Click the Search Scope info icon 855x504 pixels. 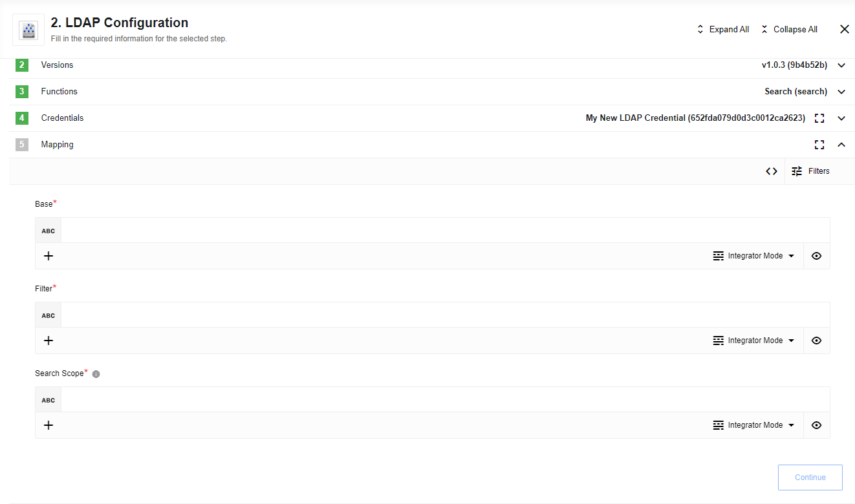[x=96, y=374]
